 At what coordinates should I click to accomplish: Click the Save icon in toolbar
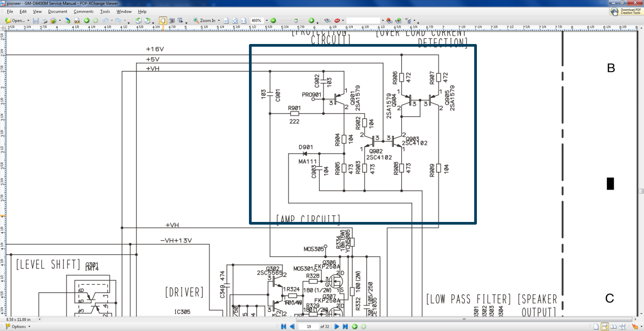pos(36,21)
